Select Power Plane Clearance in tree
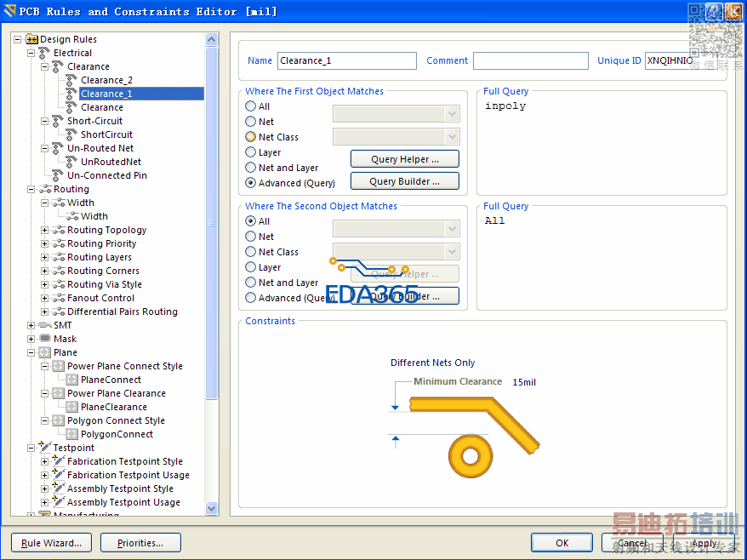The width and height of the screenshot is (747, 560). tap(117, 394)
